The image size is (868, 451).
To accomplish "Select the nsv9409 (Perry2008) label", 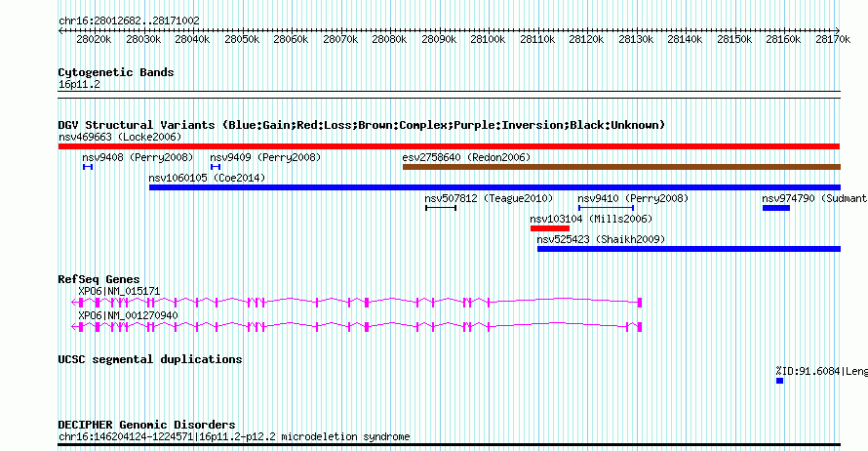I will [x=265, y=157].
